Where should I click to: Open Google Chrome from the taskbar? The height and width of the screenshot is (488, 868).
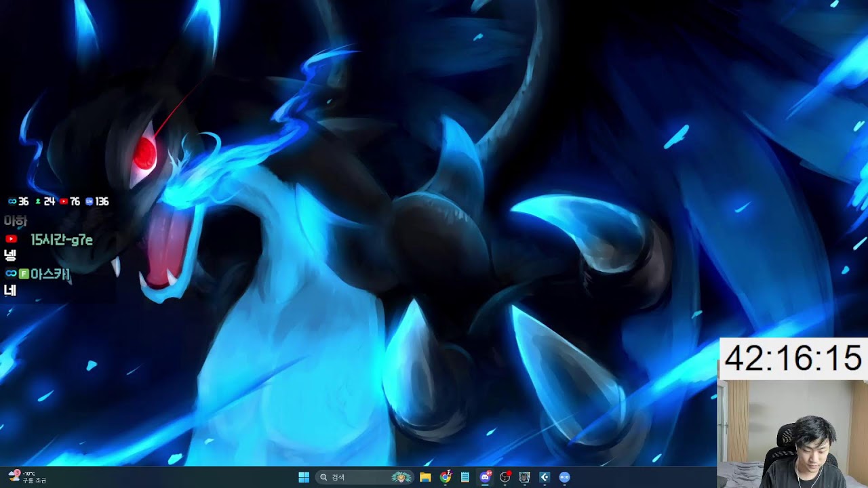446,477
